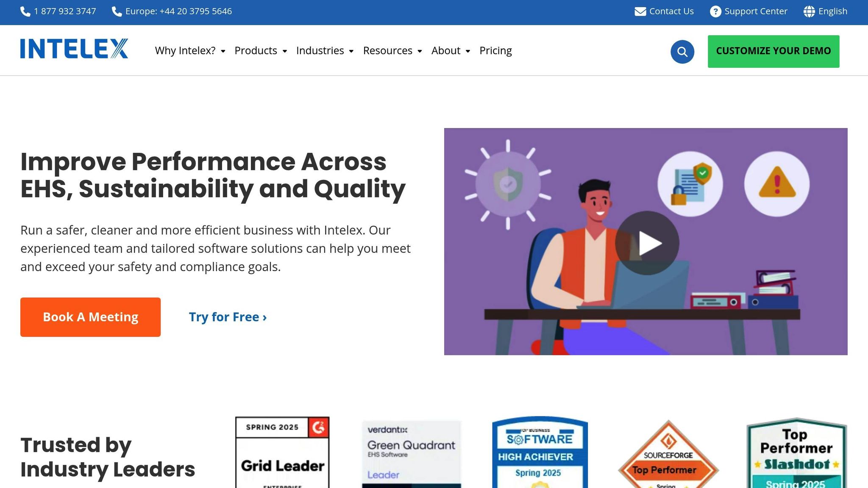Click the Book A Meeting button
The image size is (868, 488).
coord(90,317)
